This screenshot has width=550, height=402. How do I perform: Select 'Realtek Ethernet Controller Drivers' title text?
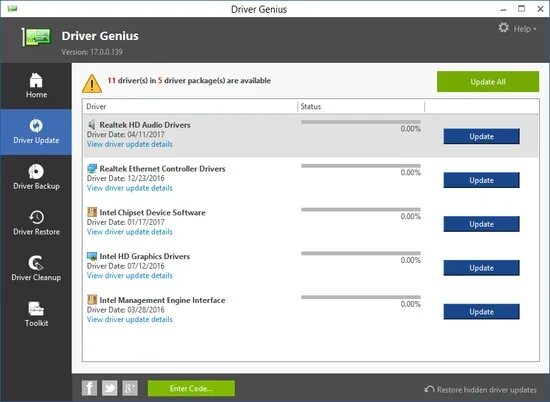(162, 169)
